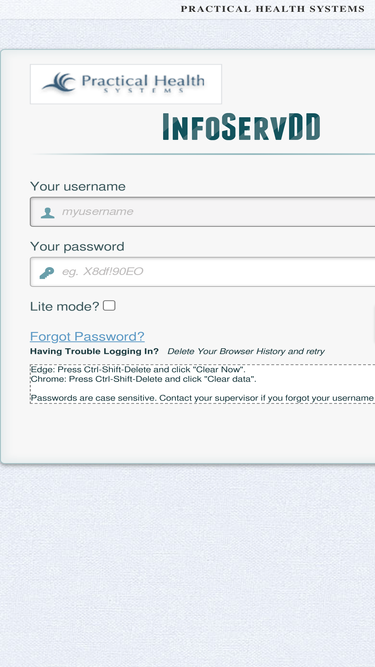
Task: Click the Chrome Ctrl-Shift-Delete instruction line
Action: click(144, 379)
